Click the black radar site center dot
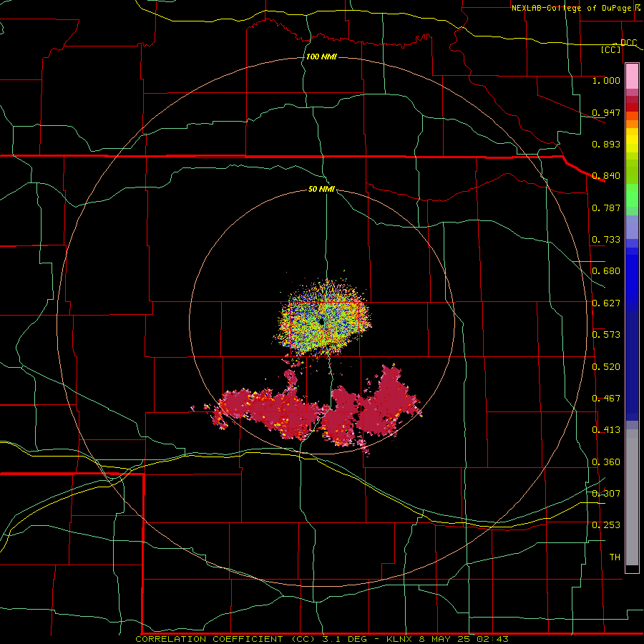 click(321, 321)
